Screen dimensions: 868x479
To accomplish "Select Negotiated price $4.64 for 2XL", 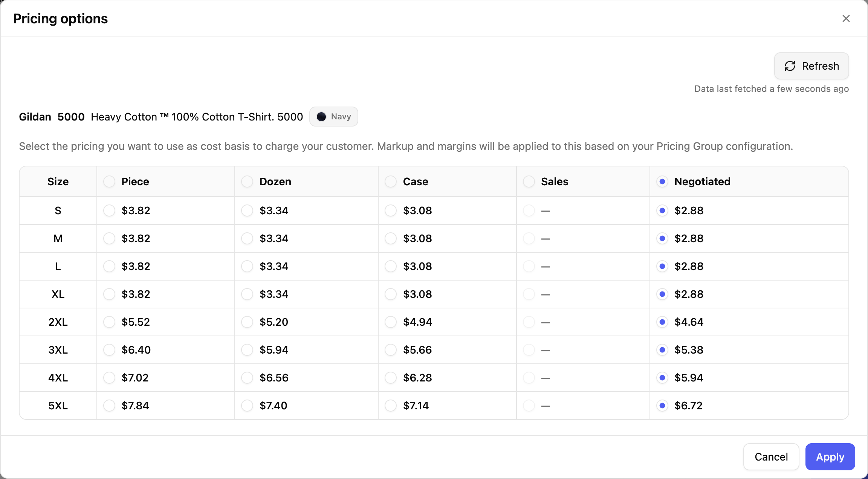I will tap(662, 322).
